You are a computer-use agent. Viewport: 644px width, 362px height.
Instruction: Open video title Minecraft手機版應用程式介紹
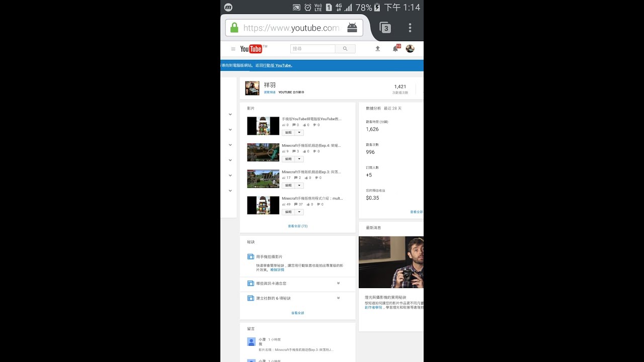point(312,199)
